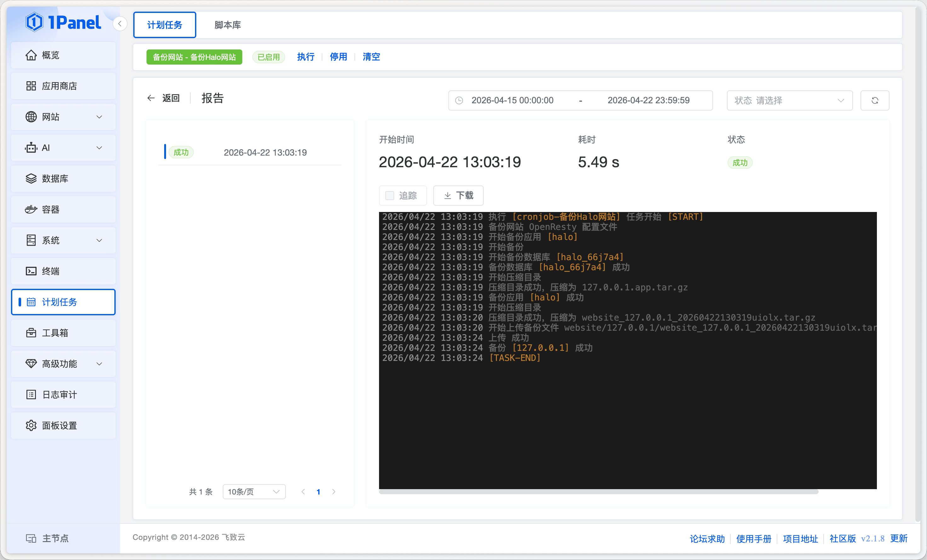
Task: Open the 容器 container sidebar icon
Action: point(31,209)
